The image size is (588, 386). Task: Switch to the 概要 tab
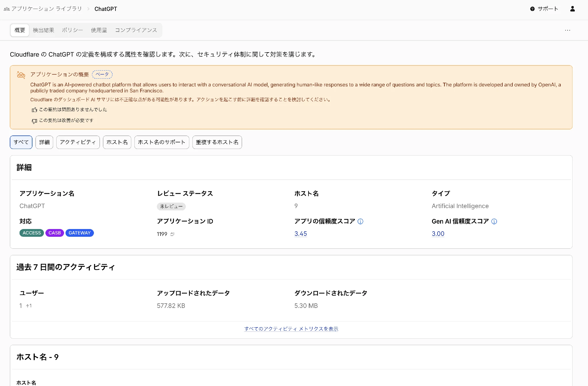pyautogui.click(x=20, y=30)
